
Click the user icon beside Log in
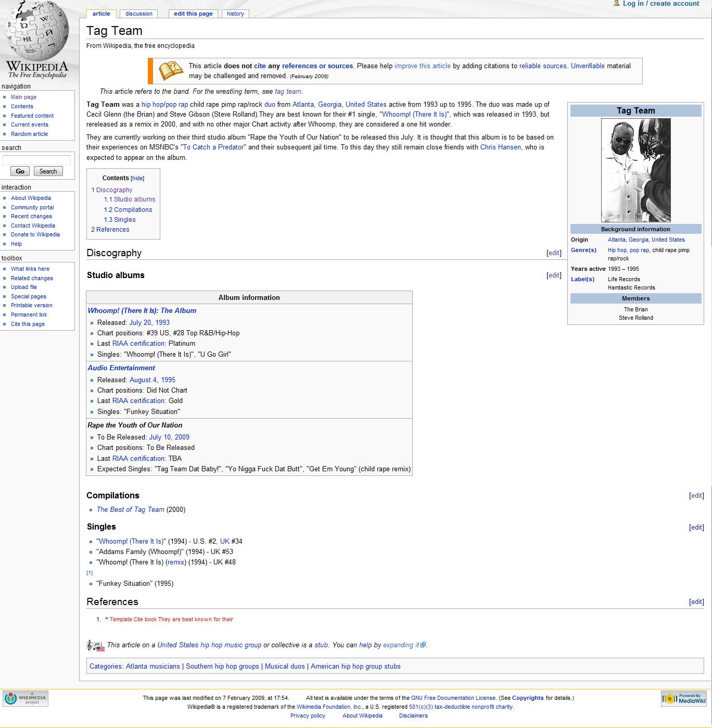pyautogui.click(x=617, y=4)
